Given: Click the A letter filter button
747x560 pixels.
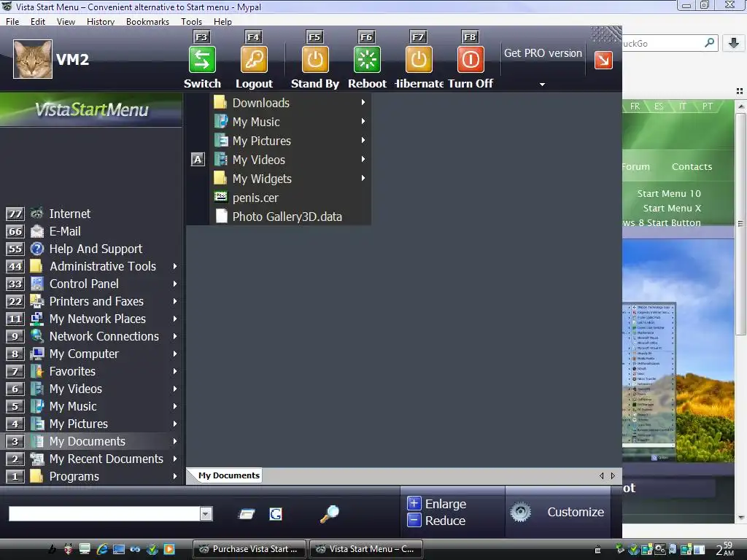Looking at the screenshot, I should point(198,160).
